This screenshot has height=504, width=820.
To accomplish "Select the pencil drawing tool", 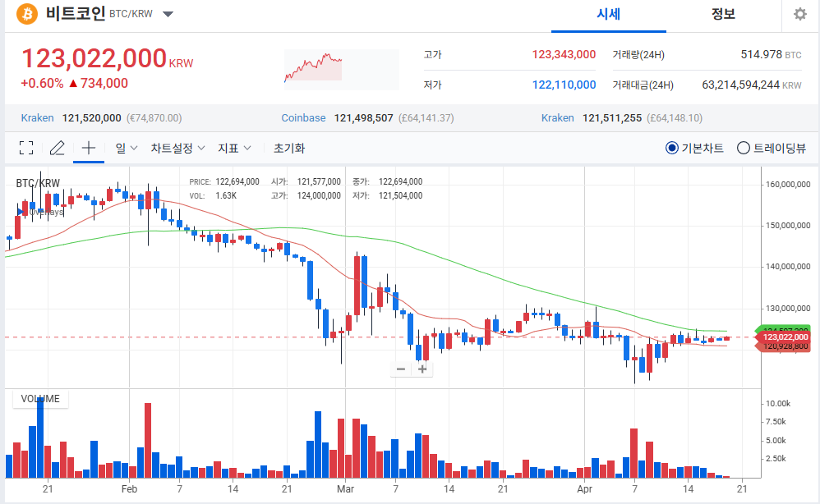I will (x=57, y=148).
